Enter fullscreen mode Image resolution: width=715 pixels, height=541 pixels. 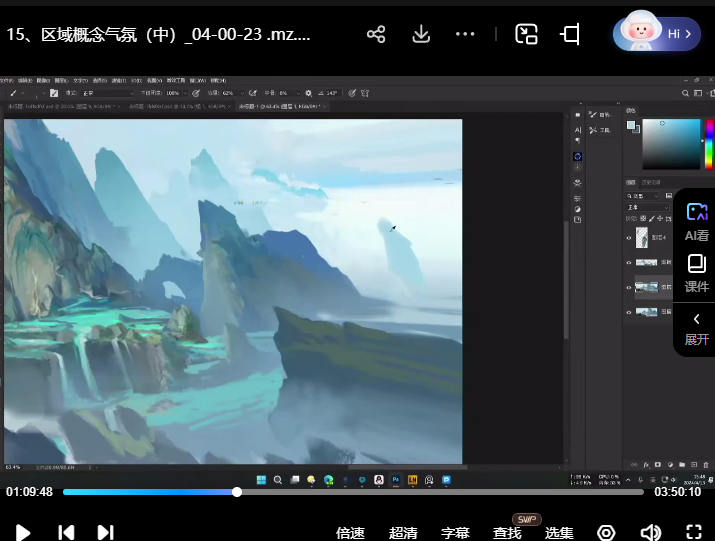click(x=693, y=532)
